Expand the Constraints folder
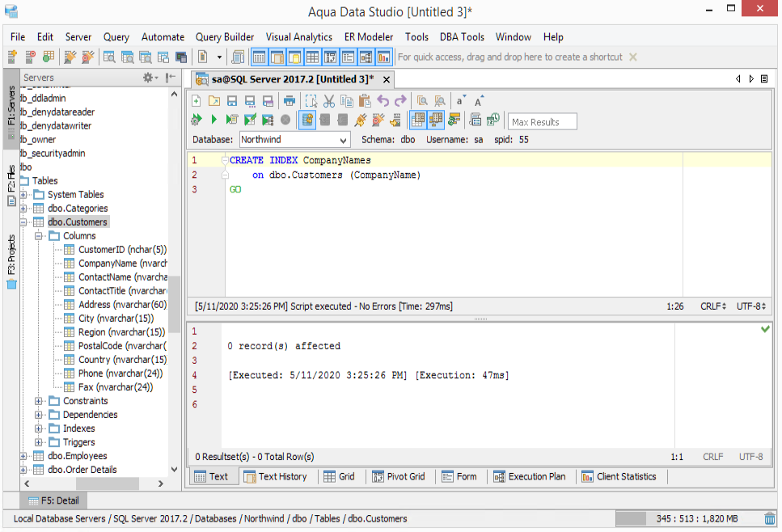Image resolution: width=782 pixels, height=532 pixels. tap(38, 401)
